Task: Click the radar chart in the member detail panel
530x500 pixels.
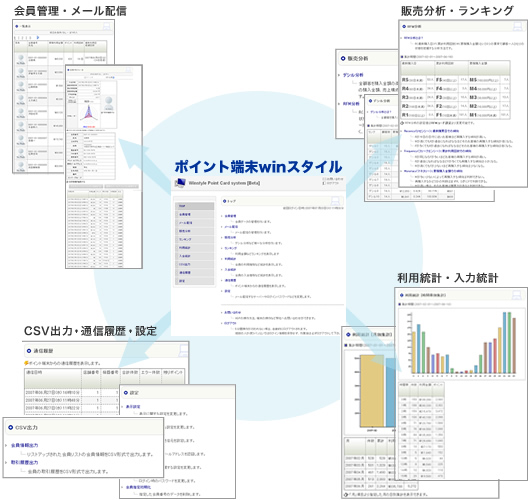Action: pyautogui.click(x=89, y=113)
